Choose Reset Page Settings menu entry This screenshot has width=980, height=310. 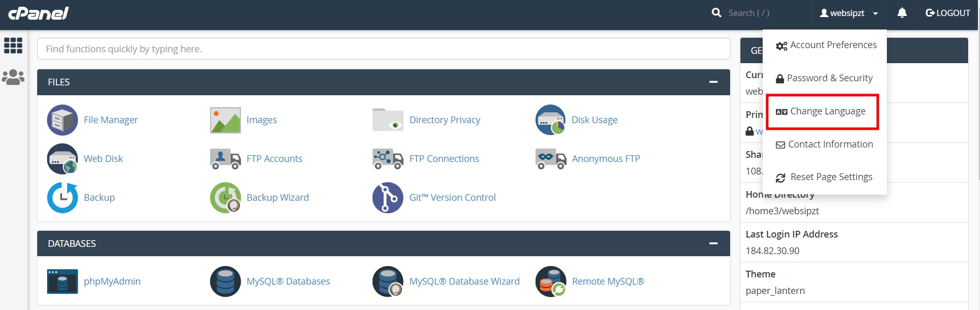[825, 177]
